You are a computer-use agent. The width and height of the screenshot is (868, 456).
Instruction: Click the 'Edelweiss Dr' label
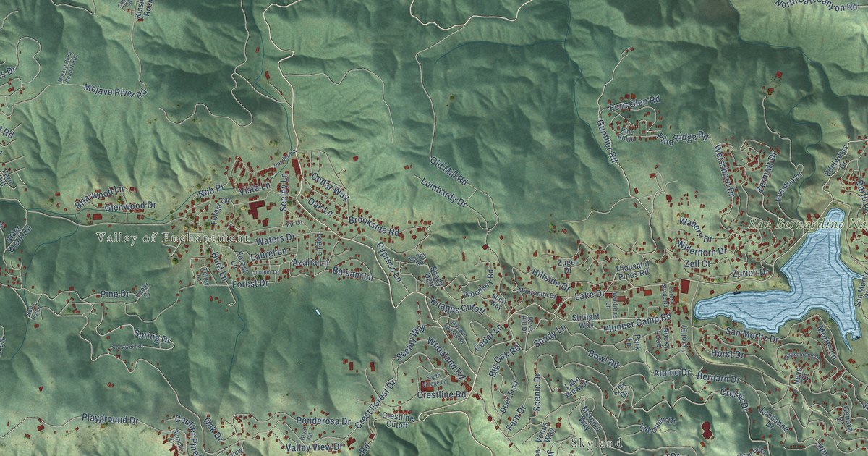[839, 161]
